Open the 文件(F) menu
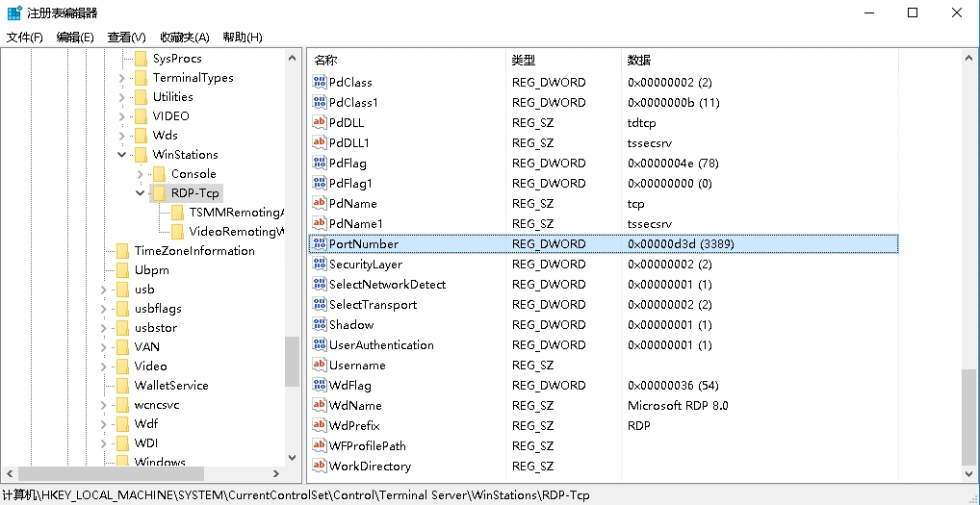 25,38
